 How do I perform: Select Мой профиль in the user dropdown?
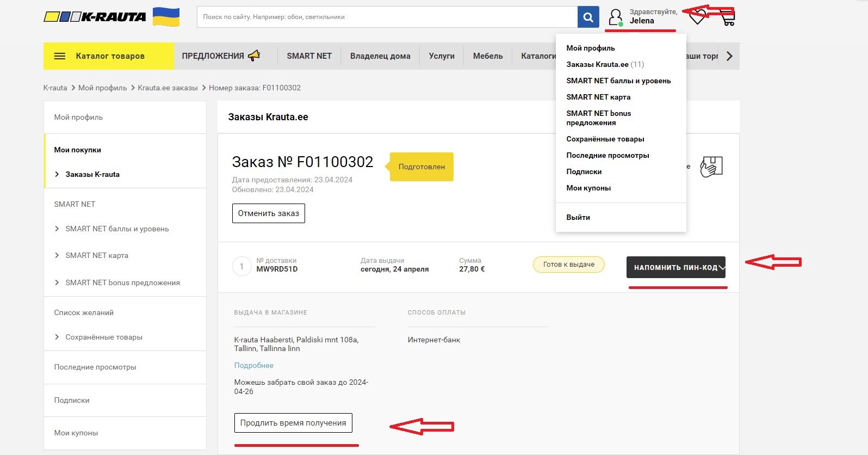coord(591,48)
